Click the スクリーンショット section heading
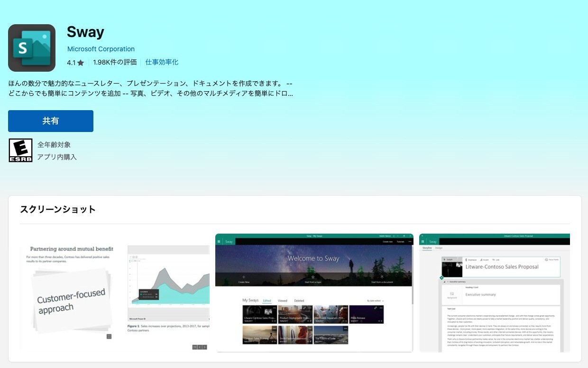Screen dimensions: 588x368 [x=58, y=209]
